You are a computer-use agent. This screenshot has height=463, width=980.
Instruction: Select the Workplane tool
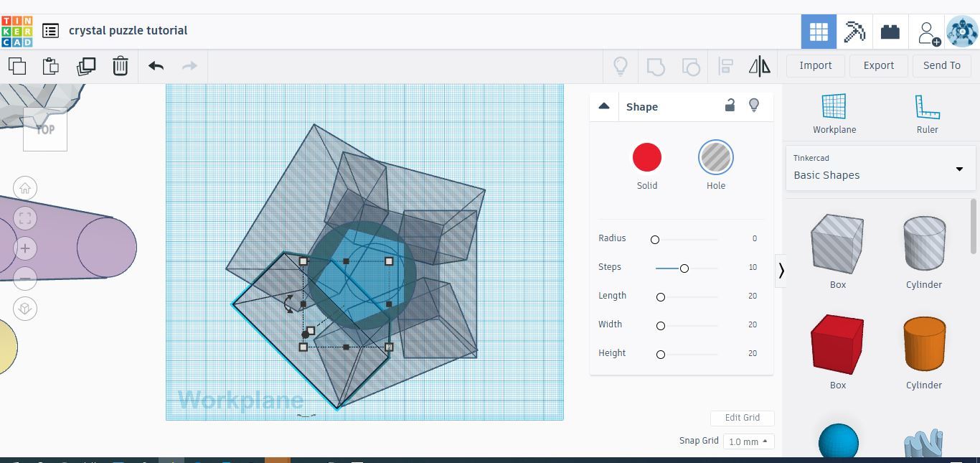[x=834, y=113]
